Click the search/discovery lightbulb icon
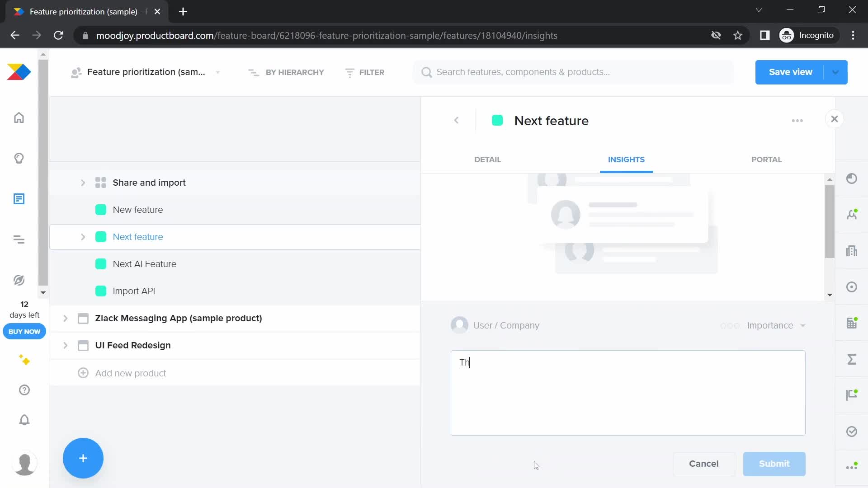Screen dimensions: 868x488 coord(19,159)
